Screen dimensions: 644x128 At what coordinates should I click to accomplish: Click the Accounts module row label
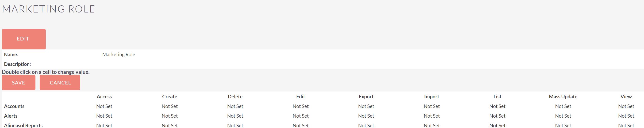click(x=14, y=106)
